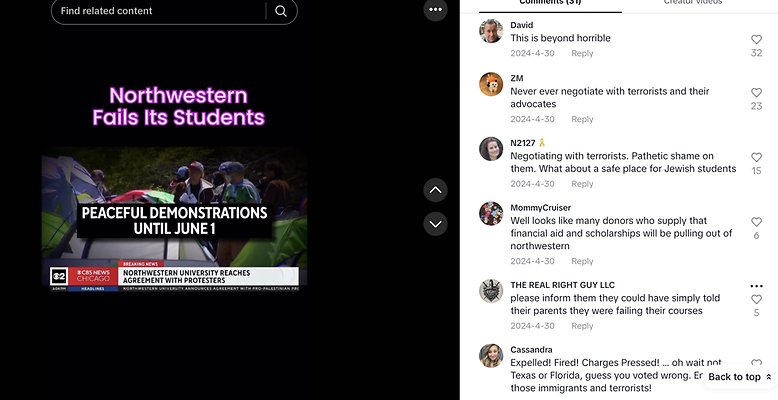This screenshot has height=400, width=778.
Task: Open ZM's profile avatar
Action: pyautogui.click(x=491, y=84)
